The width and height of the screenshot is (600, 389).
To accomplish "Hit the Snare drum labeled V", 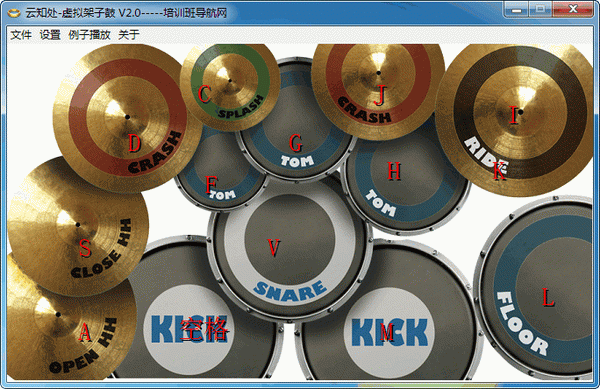I will pyautogui.click(x=290, y=245).
